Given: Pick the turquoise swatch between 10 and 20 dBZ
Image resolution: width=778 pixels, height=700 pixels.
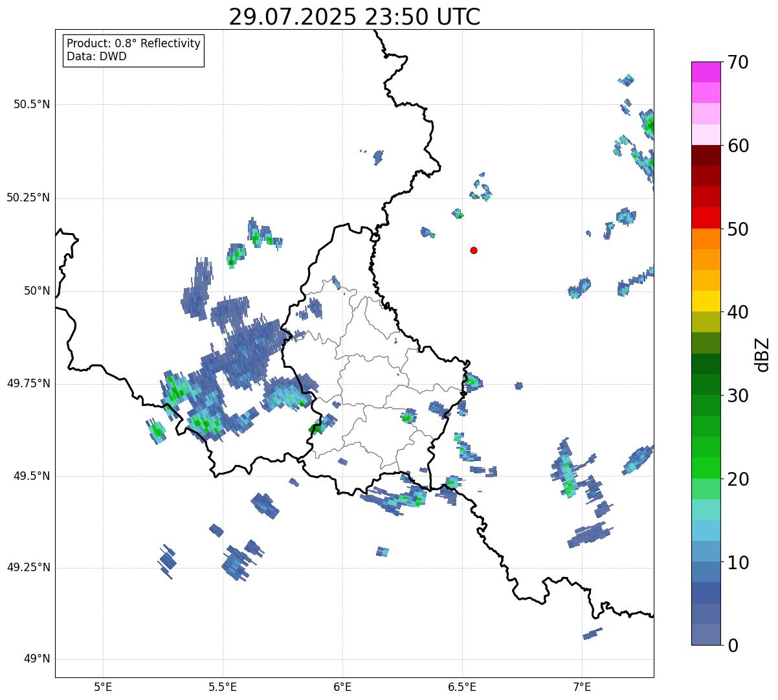Looking at the screenshot, I should [706, 509].
